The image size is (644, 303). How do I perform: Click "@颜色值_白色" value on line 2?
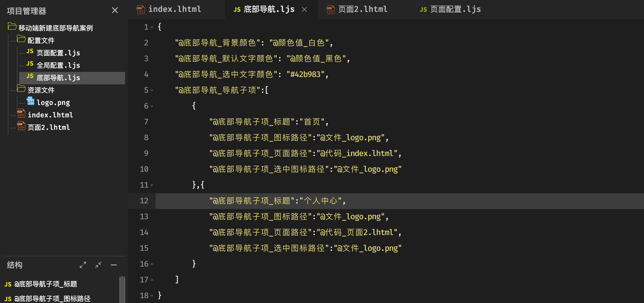point(299,43)
